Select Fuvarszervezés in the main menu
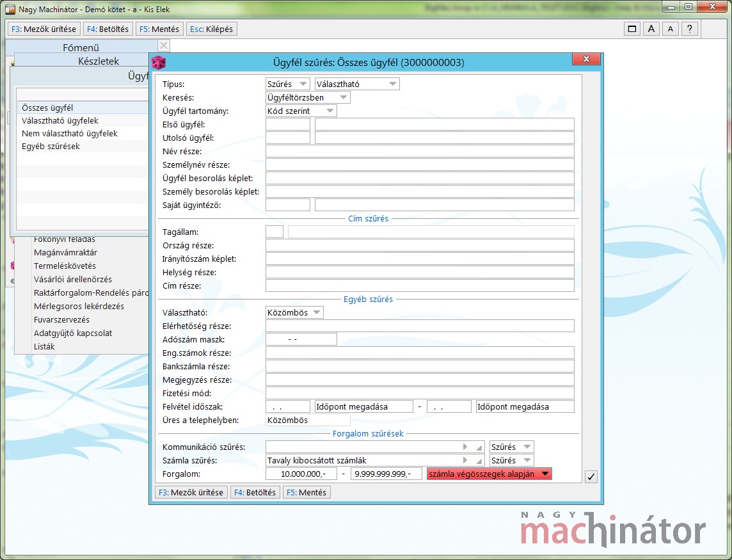 (61, 320)
